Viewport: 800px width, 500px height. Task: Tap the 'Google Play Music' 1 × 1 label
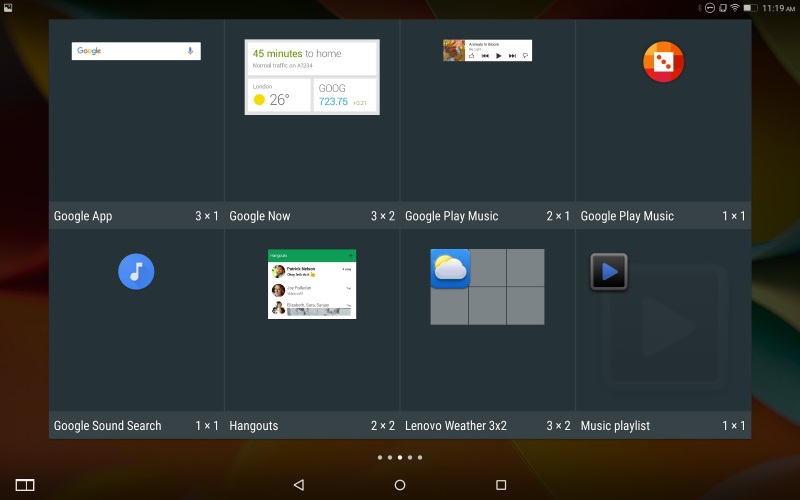pos(627,216)
